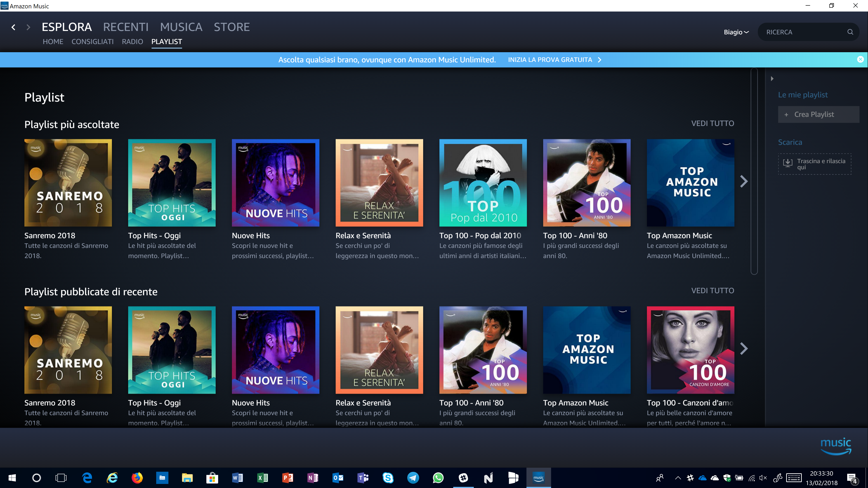This screenshot has width=868, height=488.
Task: Click the main content vertical scrollbar
Action: pyautogui.click(x=754, y=171)
